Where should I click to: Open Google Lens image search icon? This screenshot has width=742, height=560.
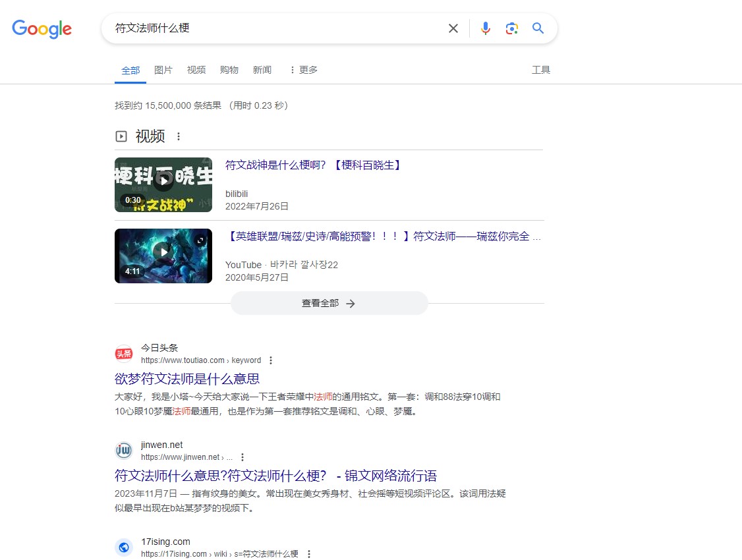tap(511, 28)
